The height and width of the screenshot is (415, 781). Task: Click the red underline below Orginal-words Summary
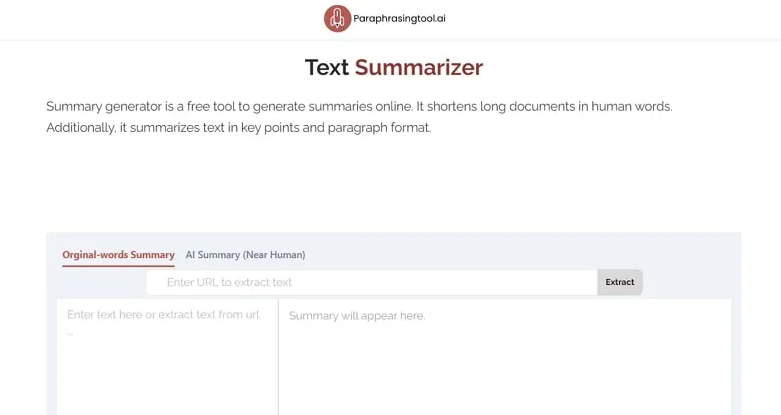118,266
